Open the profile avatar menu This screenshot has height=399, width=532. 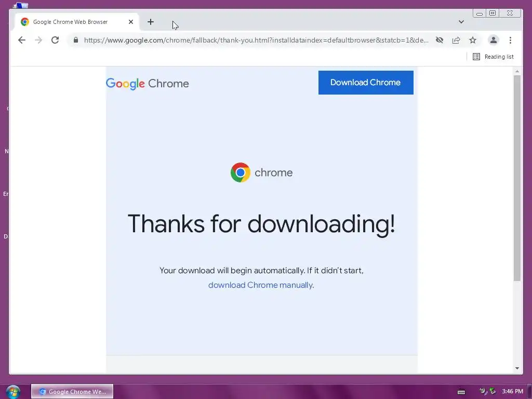[x=494, y=40]
